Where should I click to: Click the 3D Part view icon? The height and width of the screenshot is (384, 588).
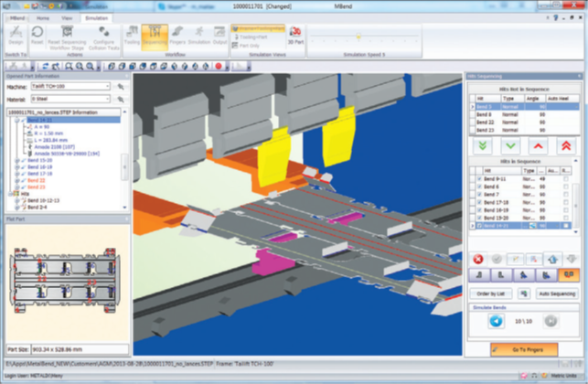295,35
